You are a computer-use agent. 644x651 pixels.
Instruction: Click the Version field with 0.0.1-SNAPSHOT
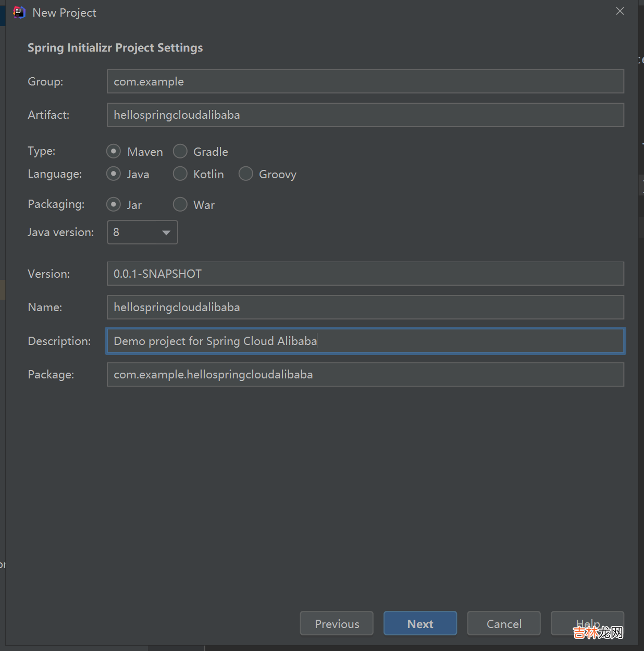[365, 274]
